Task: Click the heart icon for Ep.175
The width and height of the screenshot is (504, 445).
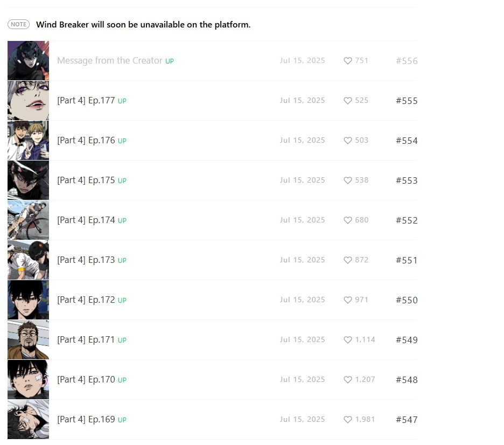Action: click(347, 180)
